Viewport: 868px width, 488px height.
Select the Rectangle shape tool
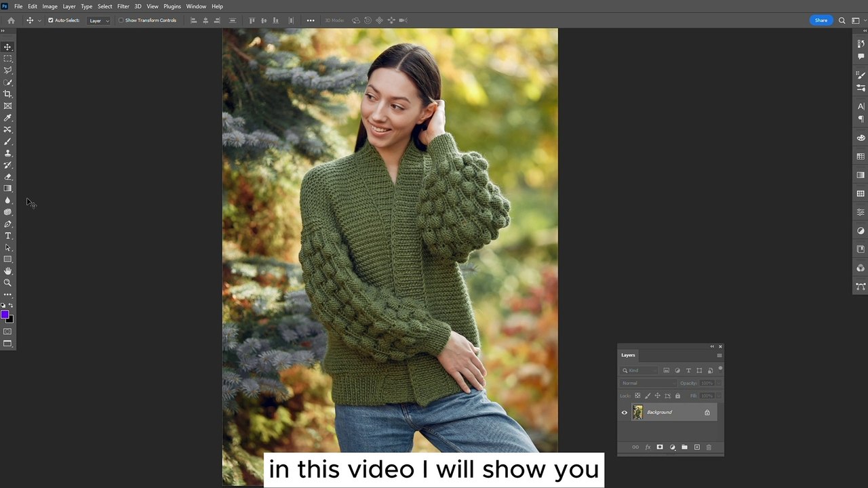coord(7,259)
